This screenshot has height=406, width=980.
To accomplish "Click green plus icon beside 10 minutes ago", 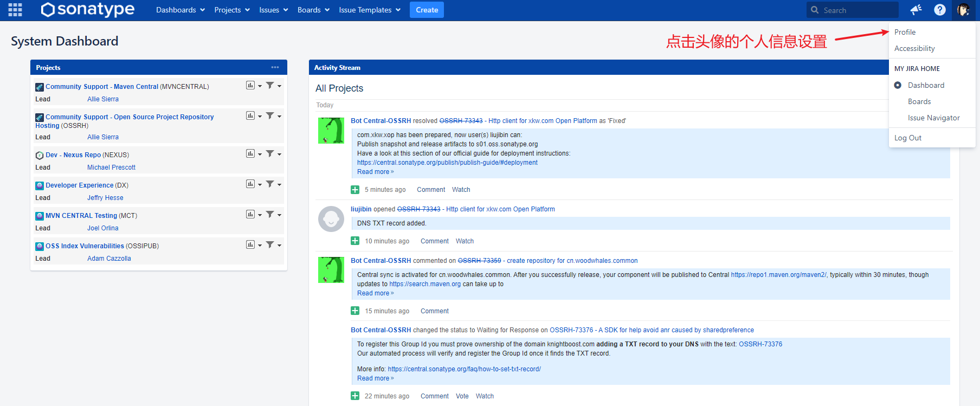I will (355, 241).
